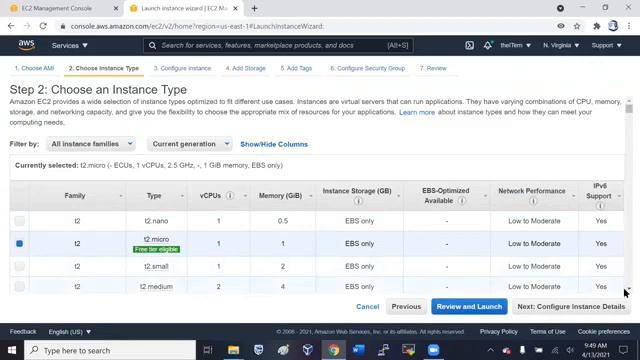Screen dimensions: 640x360
Task: Bookmark page using the star icon
Action: (x=577, y=26)
